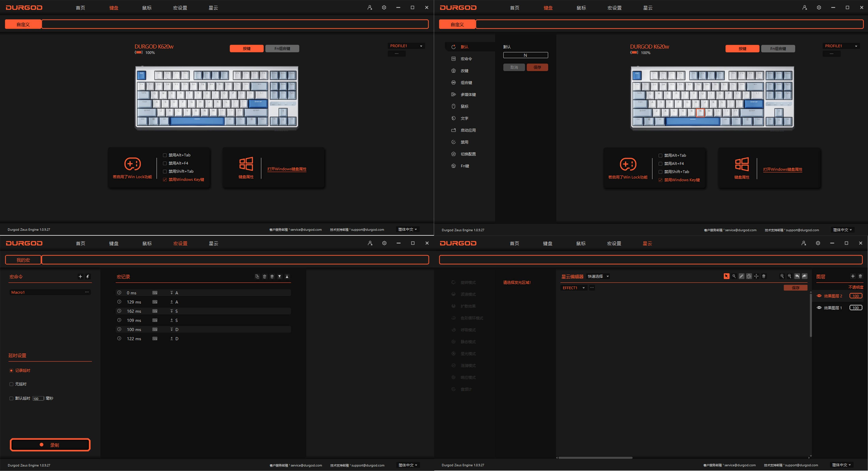Click the Win Lock gamepad icon in the top-left window
868x471 pixels.
[x=132, y=164]
